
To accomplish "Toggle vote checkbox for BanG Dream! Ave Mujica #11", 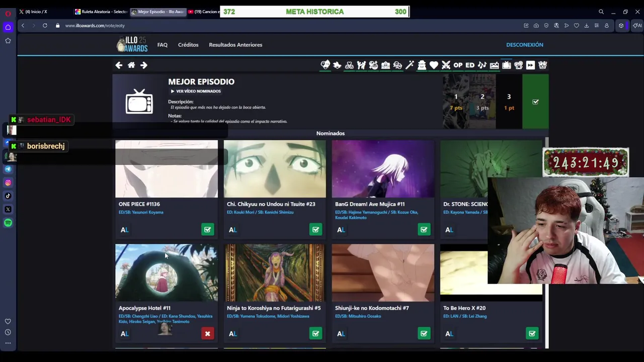I will tap(424, 230).
